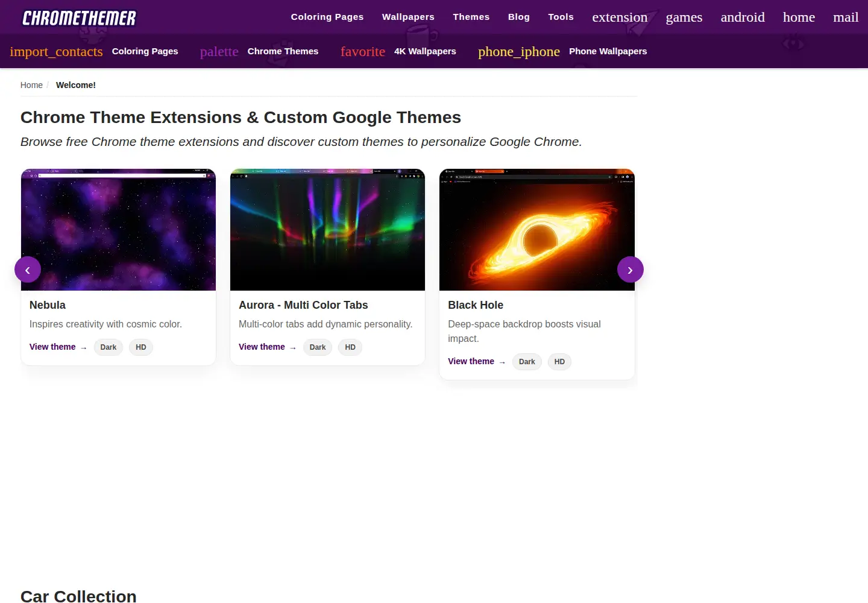Click the ChromeThemer logo
Image resolution: width=868 pixels, height=603 pixels.
pos(79,18)
